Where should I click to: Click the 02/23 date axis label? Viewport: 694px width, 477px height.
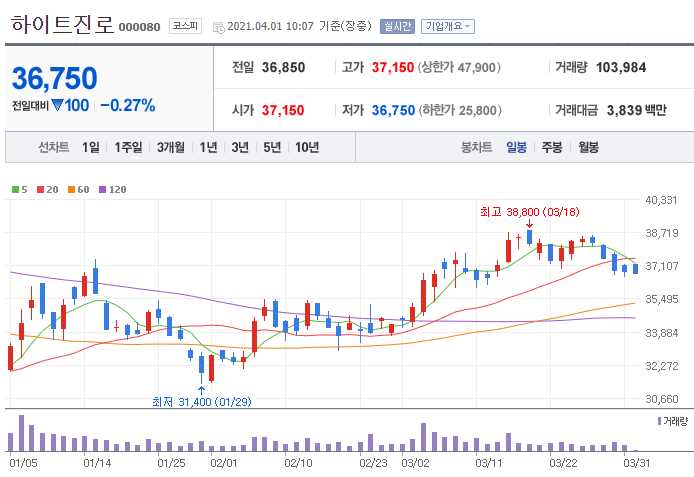coord(373,463)
